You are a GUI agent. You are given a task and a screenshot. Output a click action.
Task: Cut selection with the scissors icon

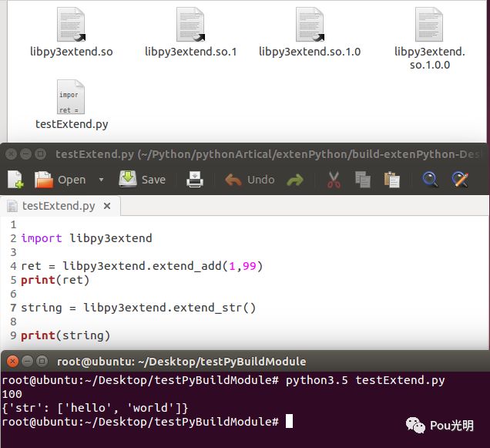click(334, 180)
